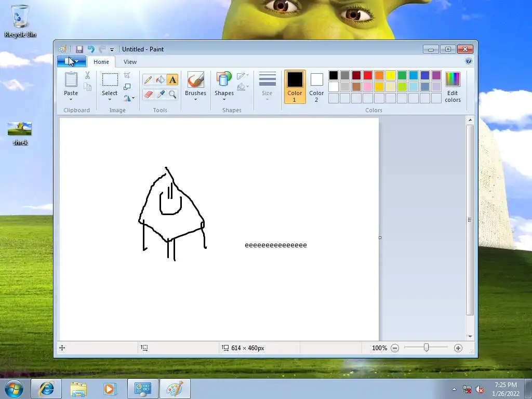Activate Color 2 selector

(x=316, y=87)
